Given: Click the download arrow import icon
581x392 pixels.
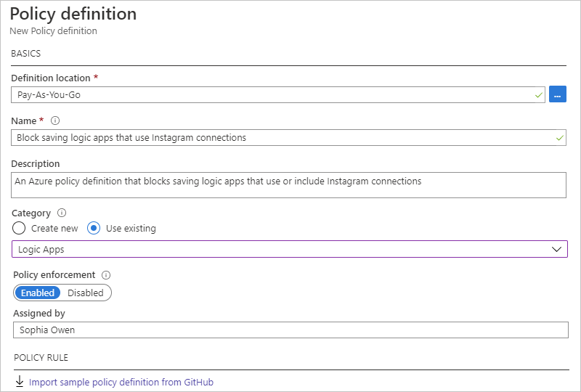Looking at the screenshot, I should (20, 382).
